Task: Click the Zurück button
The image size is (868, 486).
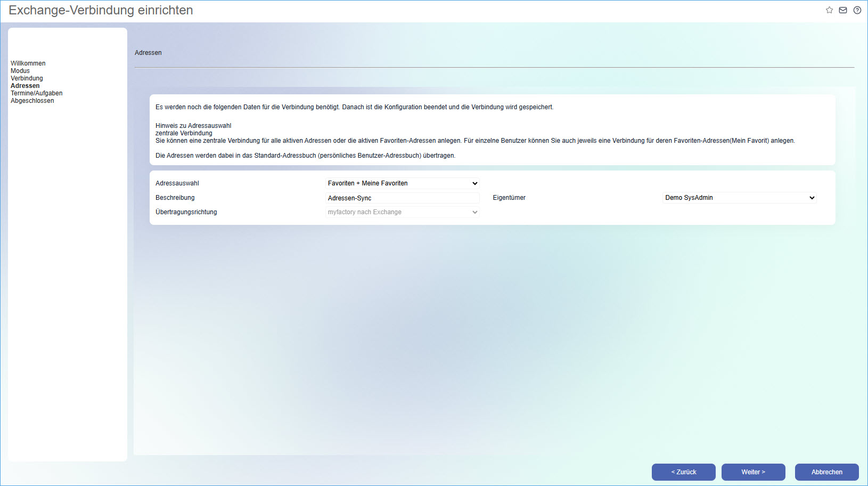Action: click(x=684, y=472)
